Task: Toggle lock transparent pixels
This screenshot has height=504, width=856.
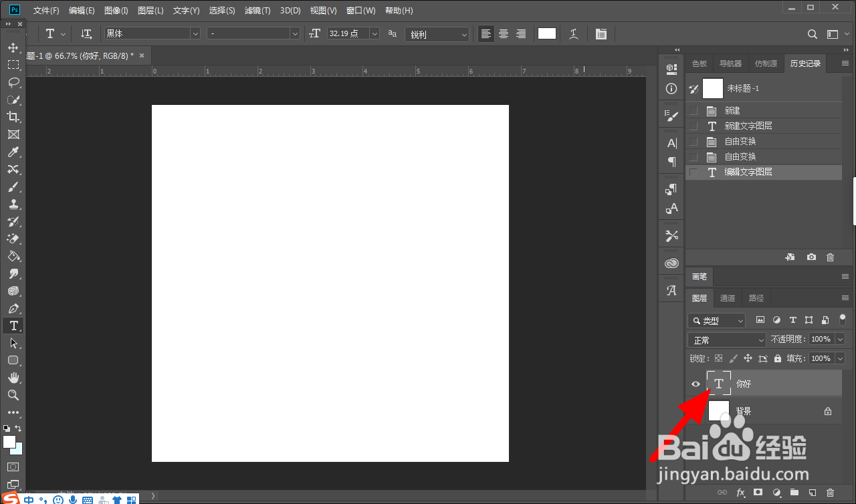Action: (x=718, y=358)
